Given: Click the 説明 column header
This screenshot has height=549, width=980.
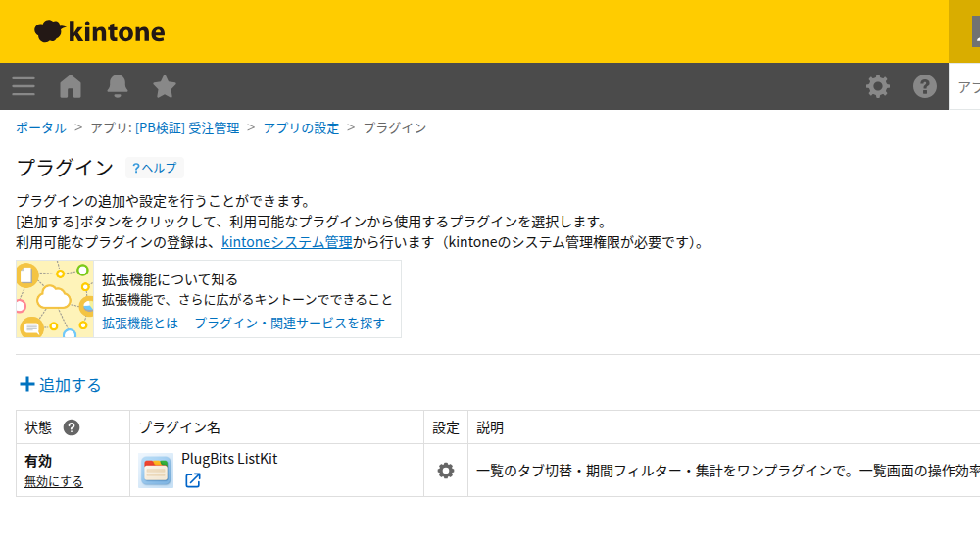Looking at the screenshot, I should pos(490,427).
